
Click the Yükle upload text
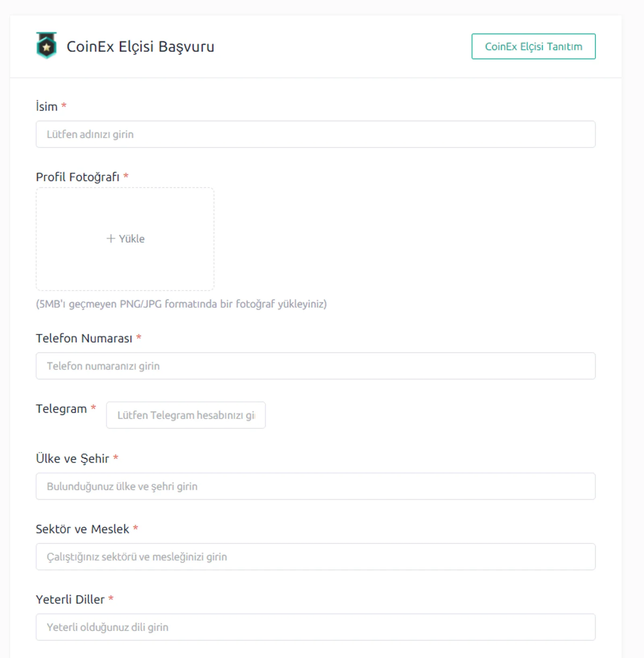pos(132,239)
